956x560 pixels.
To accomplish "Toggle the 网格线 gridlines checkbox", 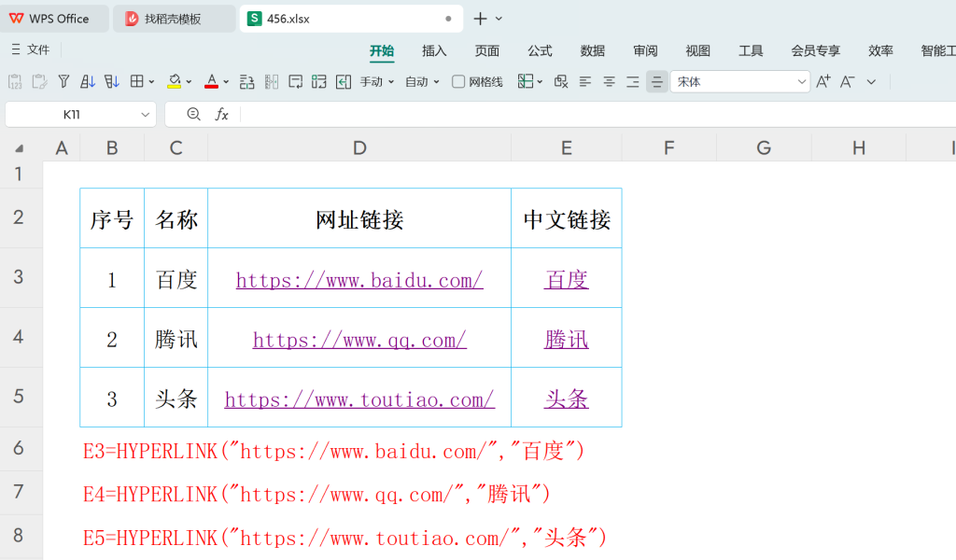I will (458, 81).
